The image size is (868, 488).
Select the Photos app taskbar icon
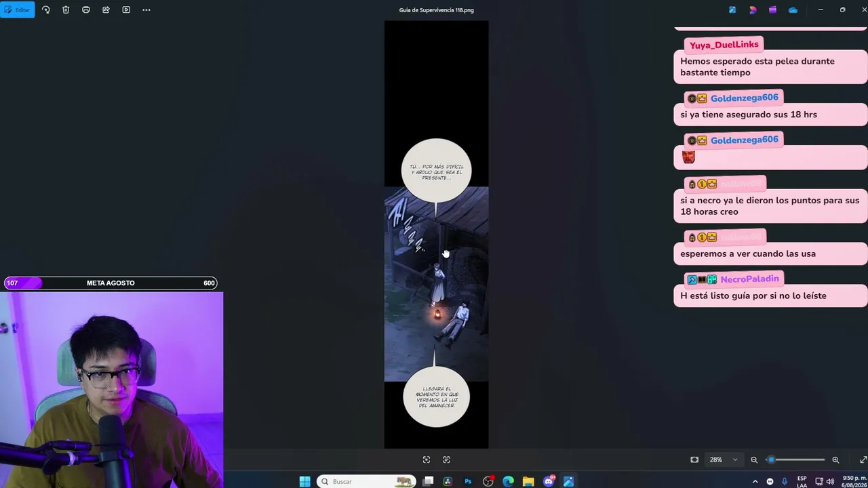pyautogui.click(x=568, y=481)
